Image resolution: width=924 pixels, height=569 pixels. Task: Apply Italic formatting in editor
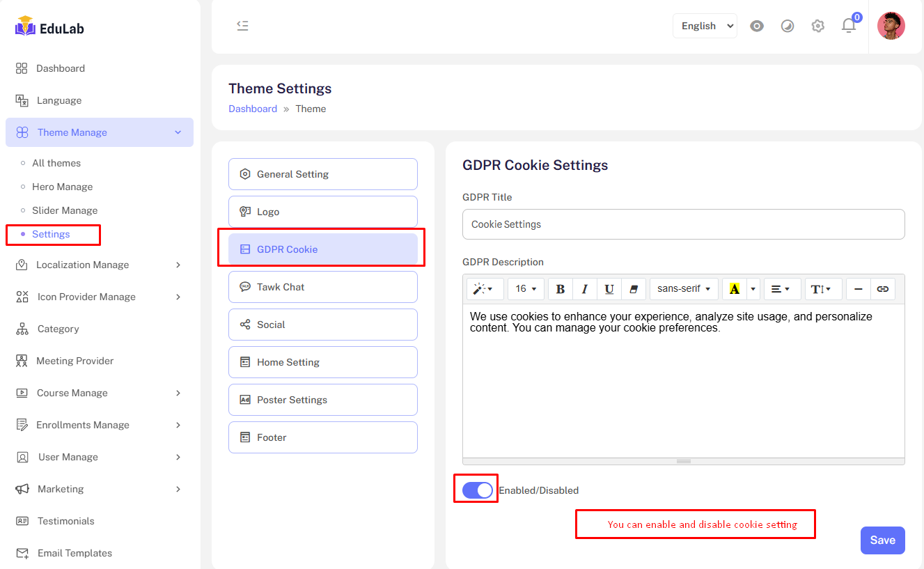point(585,289)
